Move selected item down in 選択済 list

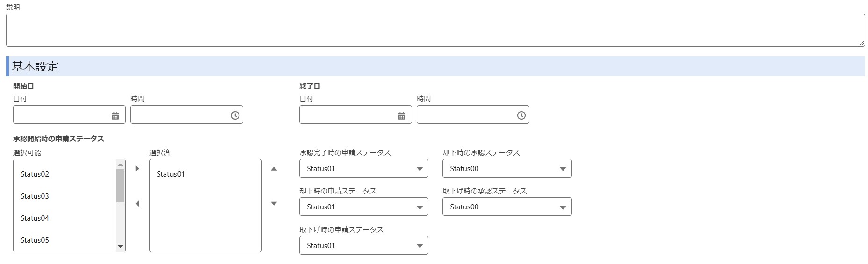pyautogui.click(x=274, y=203)
